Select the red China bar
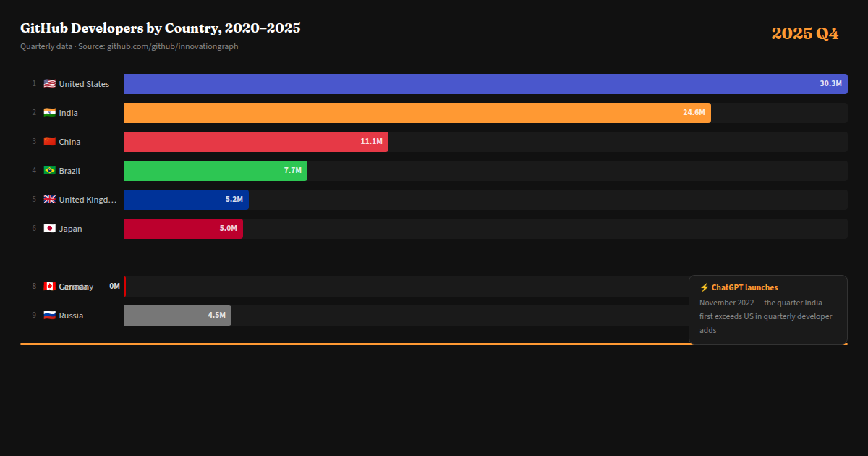The width and height of the screenshot is (868, 456). (256, 142)
